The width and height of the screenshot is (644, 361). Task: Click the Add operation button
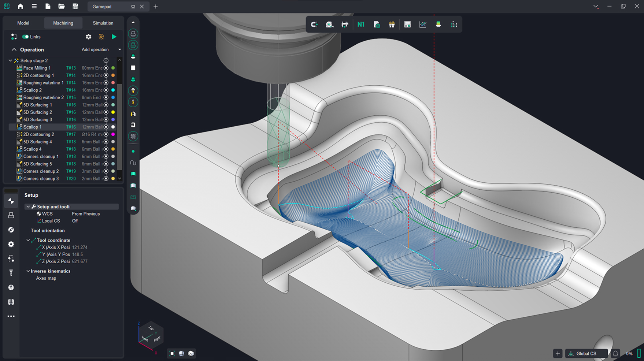(95, 49)
